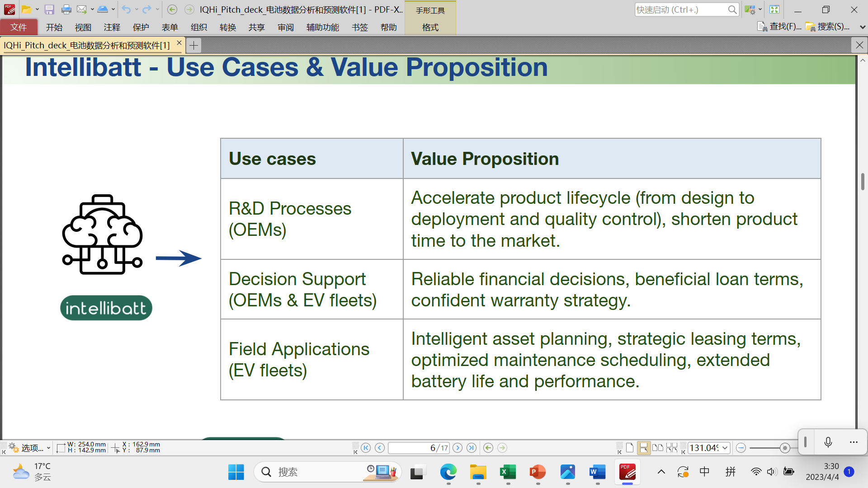The width and height of the screenshot is (868, 488).
Task: Expand the 选项 options dropdown
Action: tap(48, 448)
